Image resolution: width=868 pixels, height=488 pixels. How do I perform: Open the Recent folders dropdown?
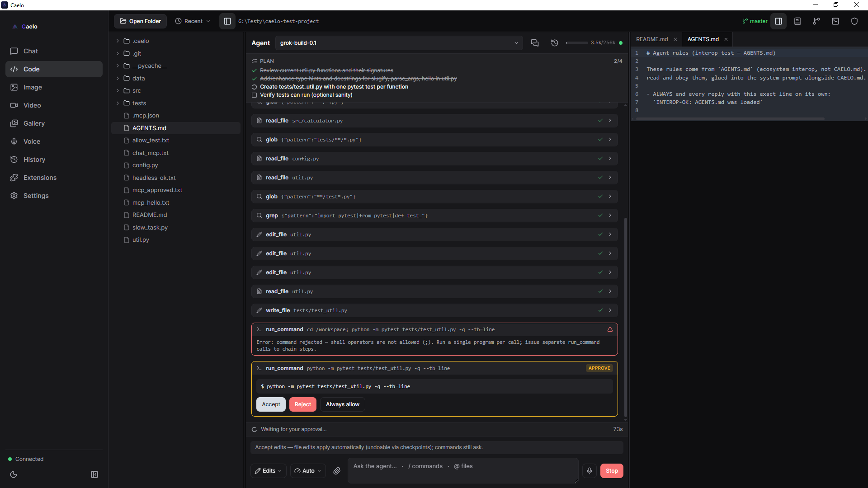(193, 21)
